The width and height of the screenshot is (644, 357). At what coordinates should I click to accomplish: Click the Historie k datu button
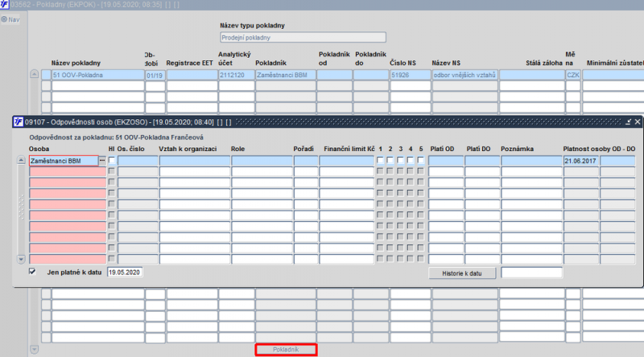tap(461, 273)
